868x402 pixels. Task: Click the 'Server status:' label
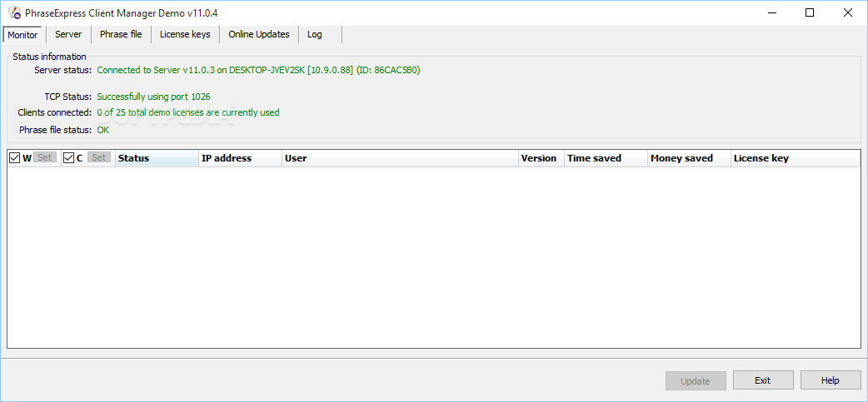(x=63, y=70)
